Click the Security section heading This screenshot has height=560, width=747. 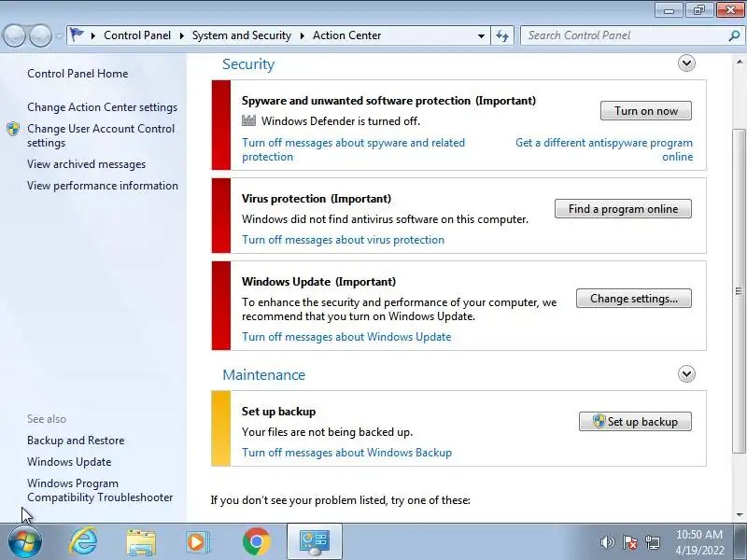click(x=248, y=63)
